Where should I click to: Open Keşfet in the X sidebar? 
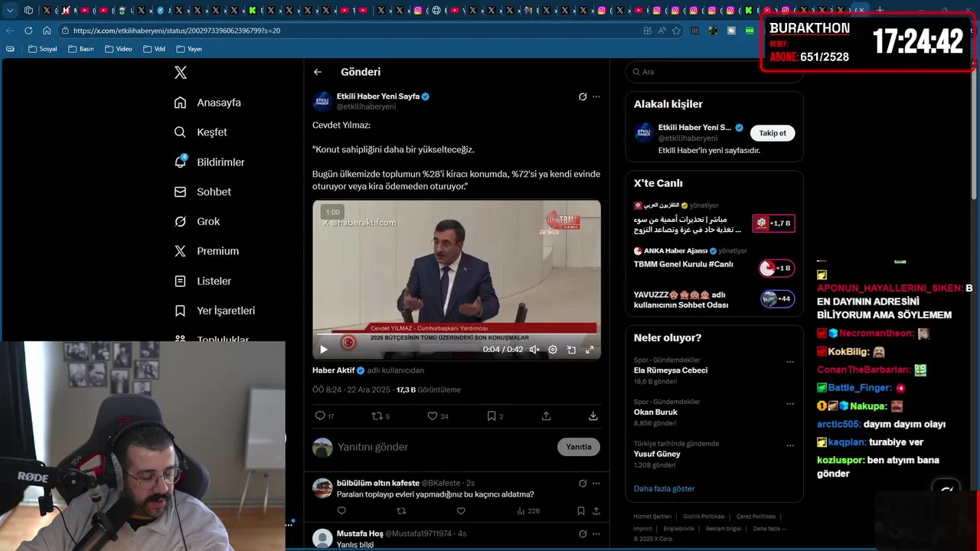(201, 132)
